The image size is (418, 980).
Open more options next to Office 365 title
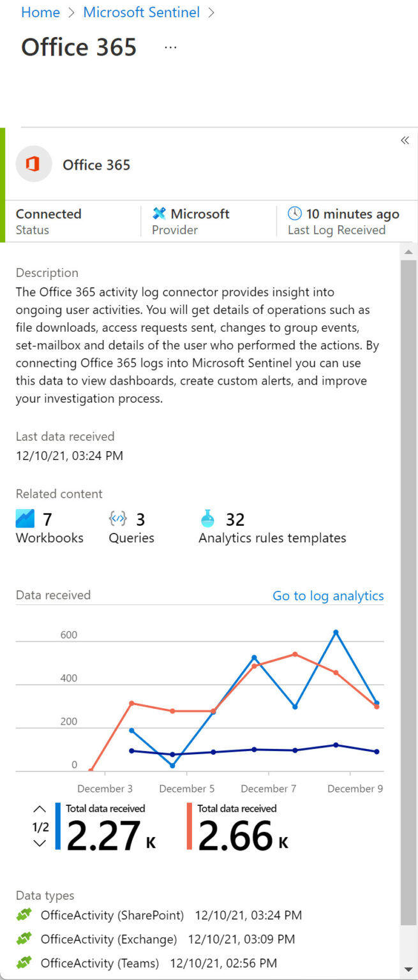coord(170,47)
